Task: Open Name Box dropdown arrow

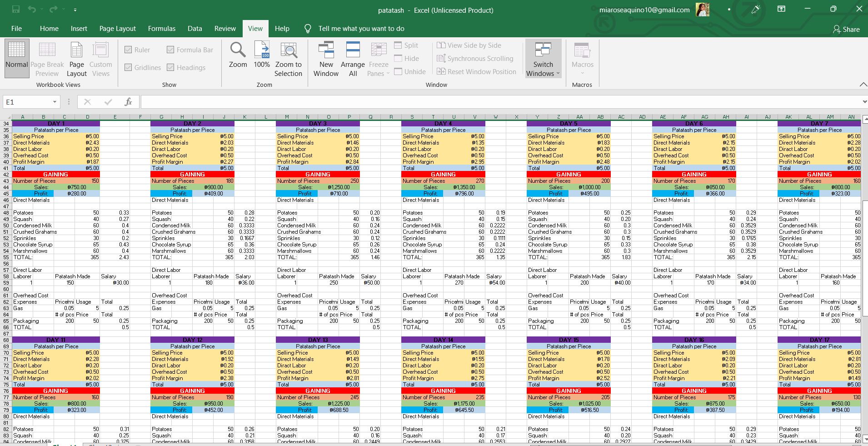Action: (55, 102)
